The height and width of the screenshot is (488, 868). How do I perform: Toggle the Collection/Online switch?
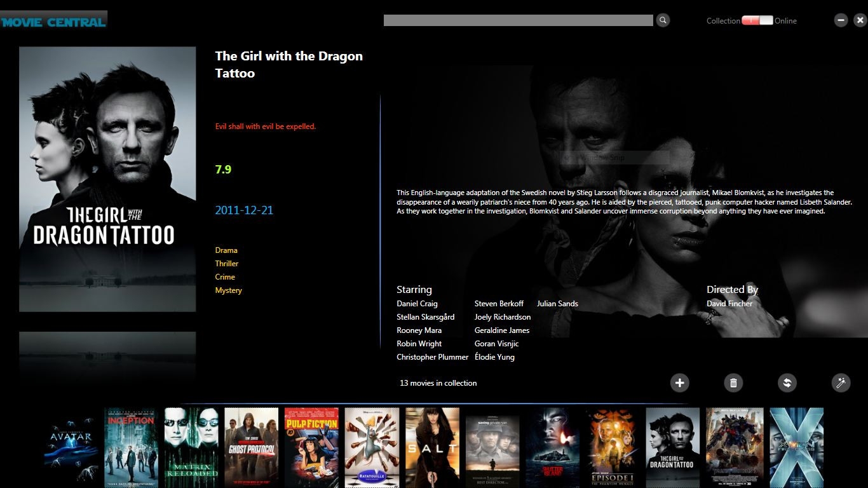(757, 20)
